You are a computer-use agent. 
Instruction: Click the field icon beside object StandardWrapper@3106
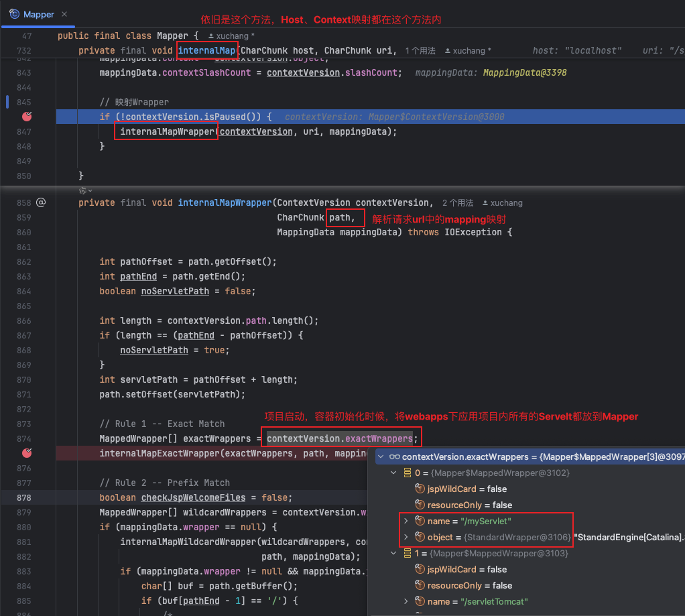[420, 537]
